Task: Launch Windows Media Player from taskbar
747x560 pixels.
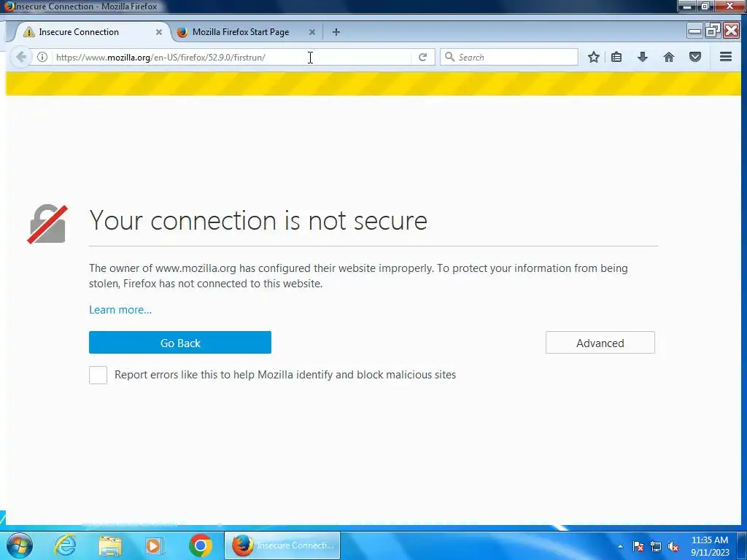Action: [154, 545]
